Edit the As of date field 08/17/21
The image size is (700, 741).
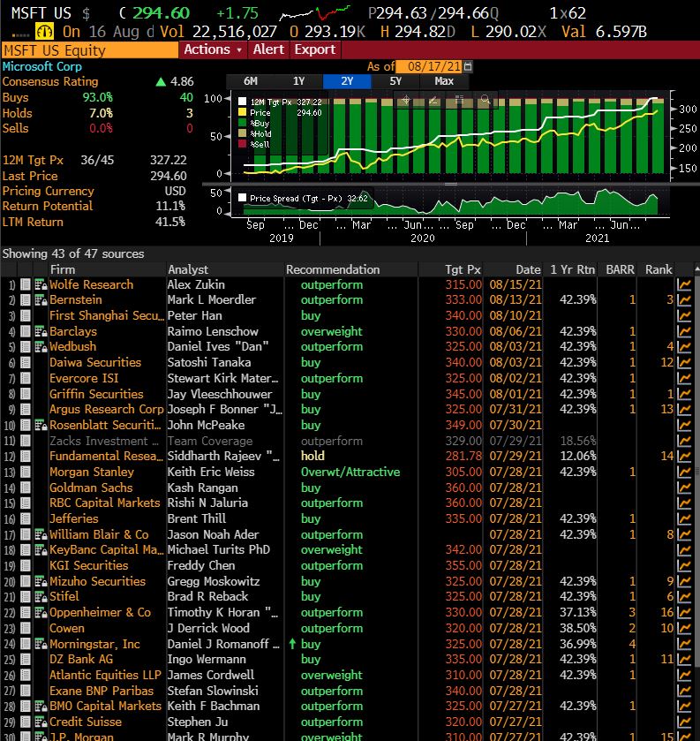point(430,66)
